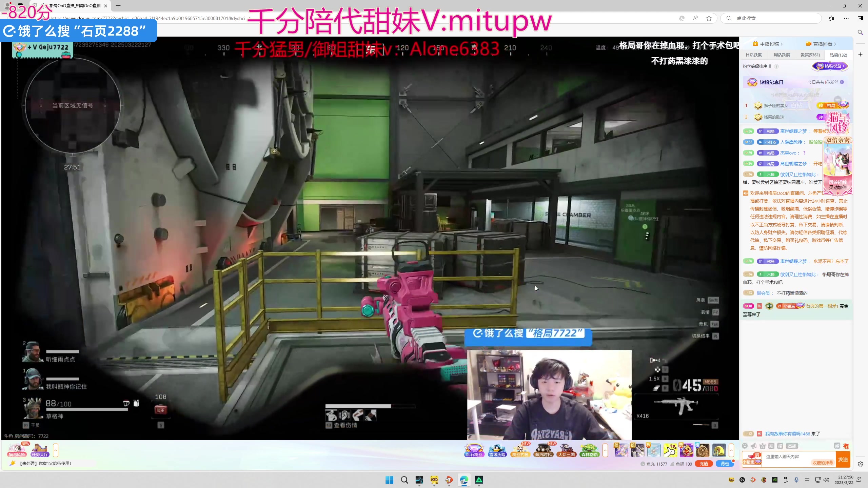This screenshot has width=868, height=488.
Task: Click fan 狮子座的美女 in ranking
Action: 776,106
